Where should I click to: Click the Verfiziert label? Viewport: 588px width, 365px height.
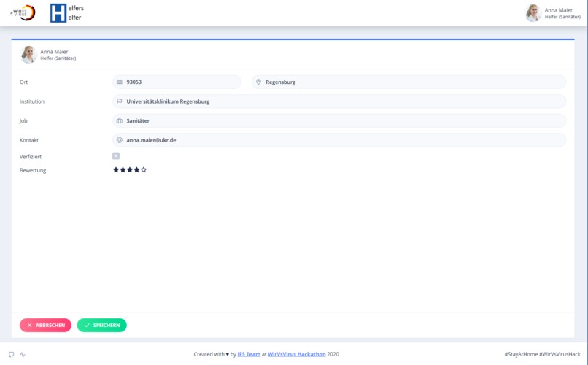tap(31, 157)
